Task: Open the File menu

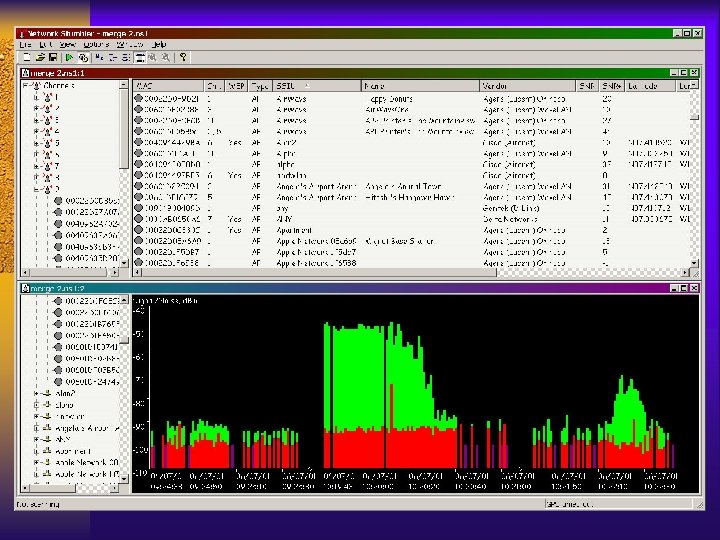Action: [x=25, y=45]
